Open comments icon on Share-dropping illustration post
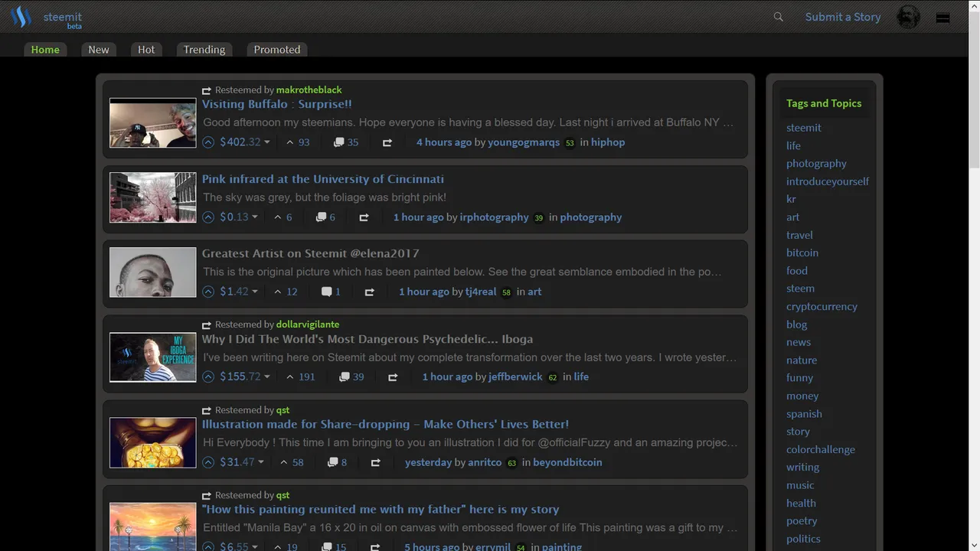 (332, 462)
